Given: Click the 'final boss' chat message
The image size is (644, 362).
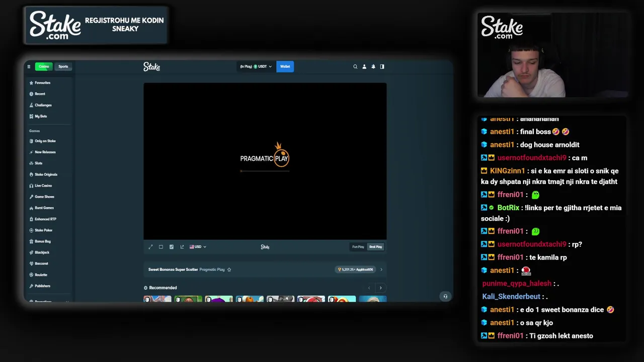Looking at the screenshot, I should click(x=545, y=132).
